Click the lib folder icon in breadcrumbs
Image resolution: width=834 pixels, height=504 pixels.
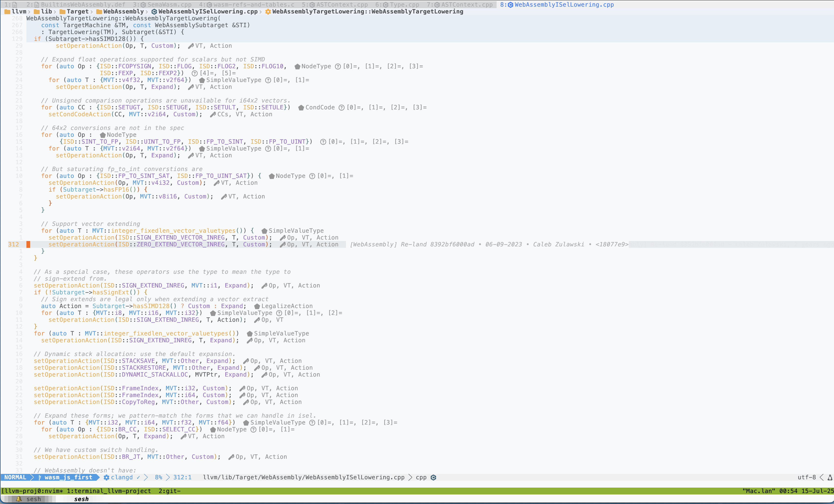click(x=36, y=11)
